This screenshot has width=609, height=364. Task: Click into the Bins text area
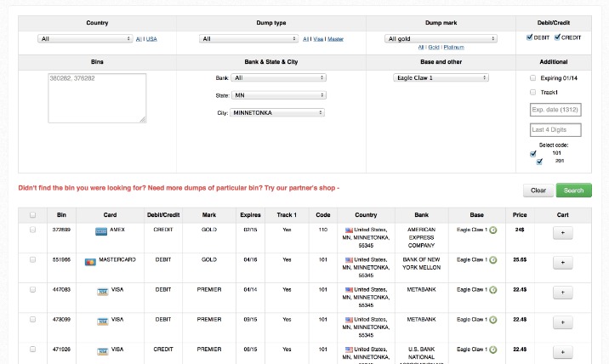(97, 98)
